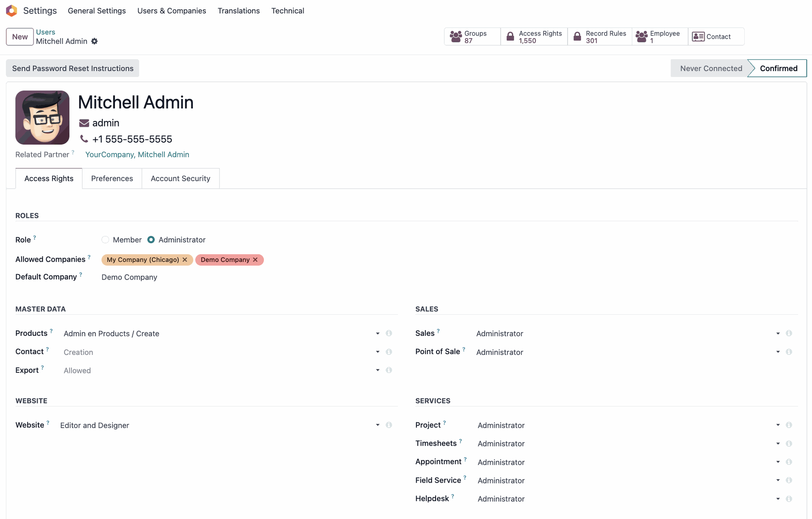Click the info icon next to Helpdesk field
The image size is (812, 519).
point(789,499)
